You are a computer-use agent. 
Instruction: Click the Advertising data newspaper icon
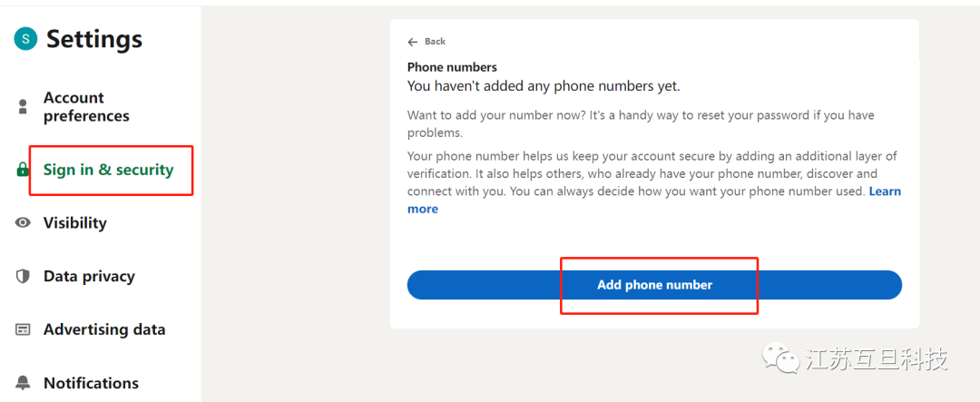(x=24, y=330)
